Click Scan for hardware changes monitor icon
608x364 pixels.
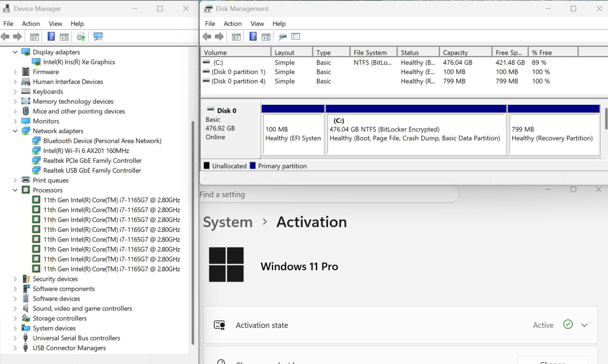(x=98, y=37)
